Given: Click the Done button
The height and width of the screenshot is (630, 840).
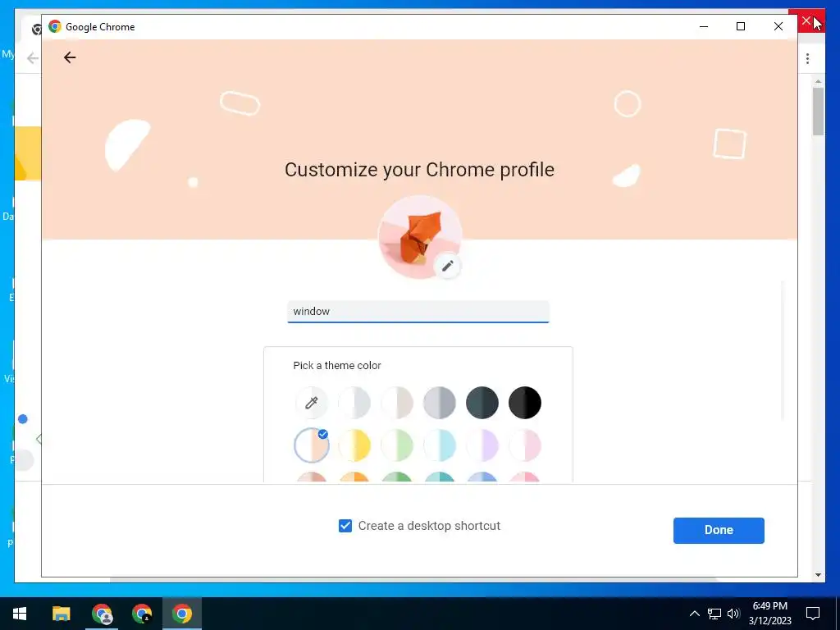Looking at the screenshot, I should pyautogui.click(x=719, y=531).
